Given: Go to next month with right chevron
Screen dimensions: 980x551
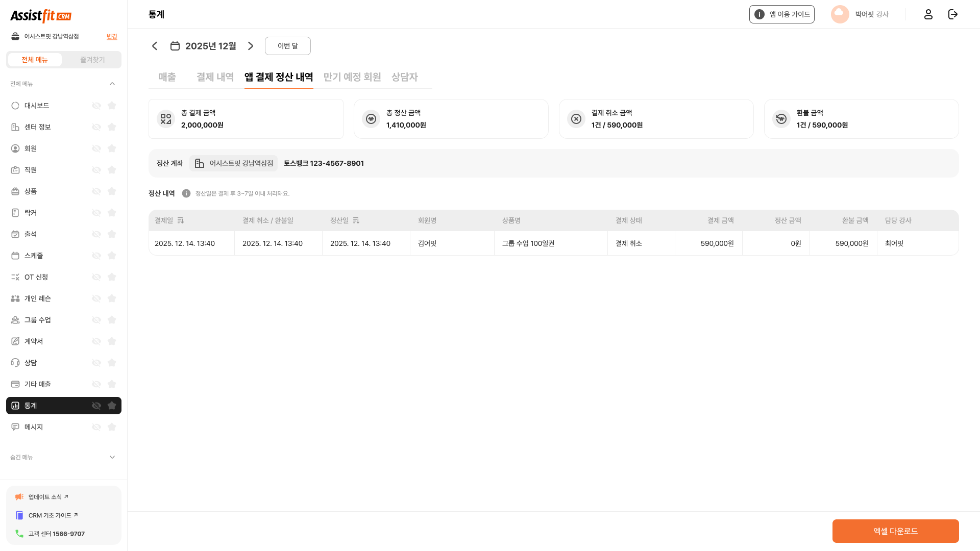Looking at the screenshot, I should click(x=251, y=45).
